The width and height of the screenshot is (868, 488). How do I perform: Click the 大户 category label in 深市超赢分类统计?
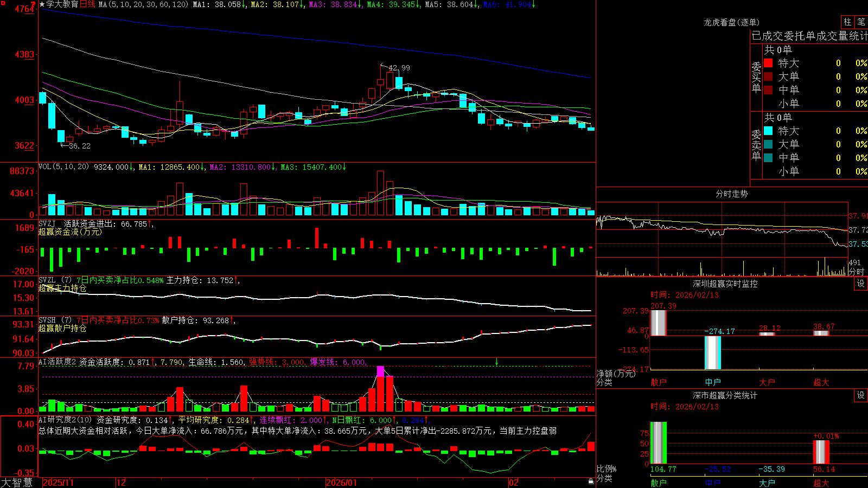pos(767,483)
